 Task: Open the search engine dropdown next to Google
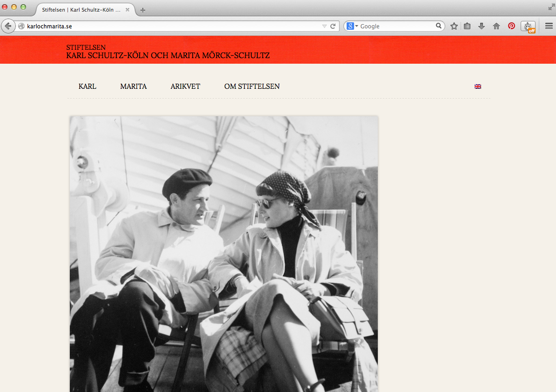coord(353,26)
